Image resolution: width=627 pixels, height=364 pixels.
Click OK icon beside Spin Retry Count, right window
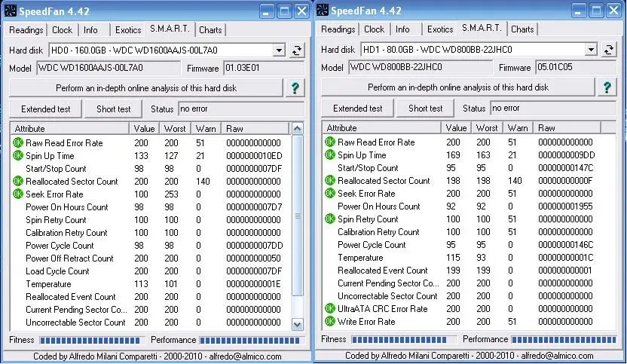tap(330, 219)
